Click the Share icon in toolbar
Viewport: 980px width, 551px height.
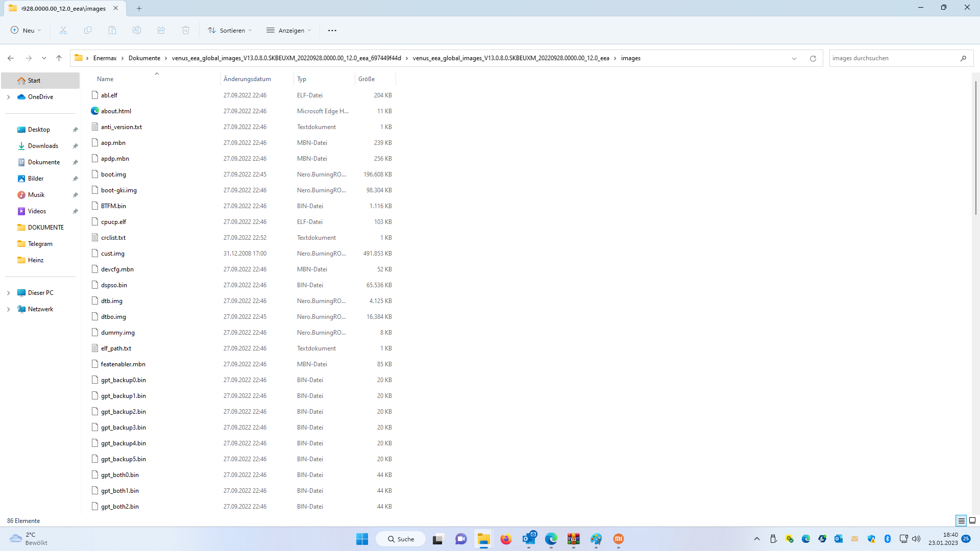pyautogui.click(x=161, y=31)
